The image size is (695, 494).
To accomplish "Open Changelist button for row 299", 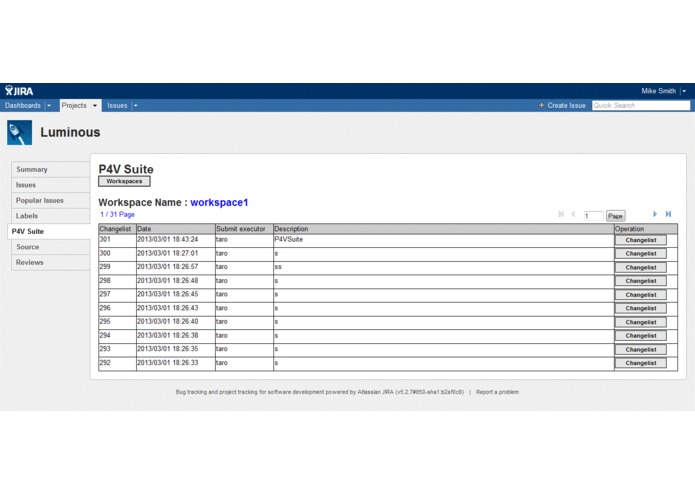I will click(640, 268).
